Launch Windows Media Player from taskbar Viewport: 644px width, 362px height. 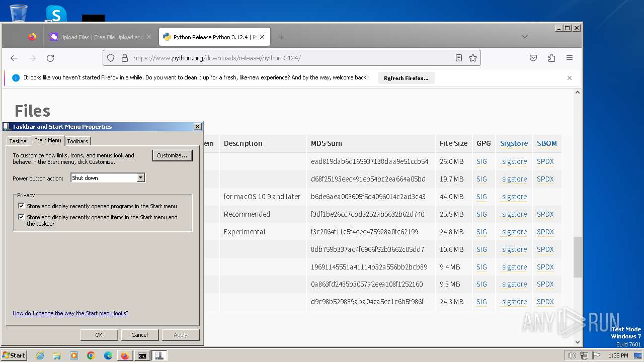pyautogui.click(x=74, y=355)
